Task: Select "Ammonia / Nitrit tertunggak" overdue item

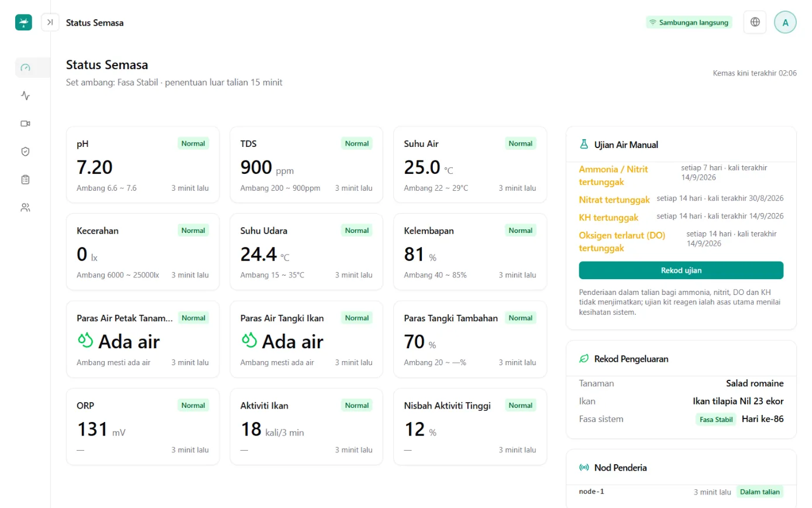Action: click(614, 176)
